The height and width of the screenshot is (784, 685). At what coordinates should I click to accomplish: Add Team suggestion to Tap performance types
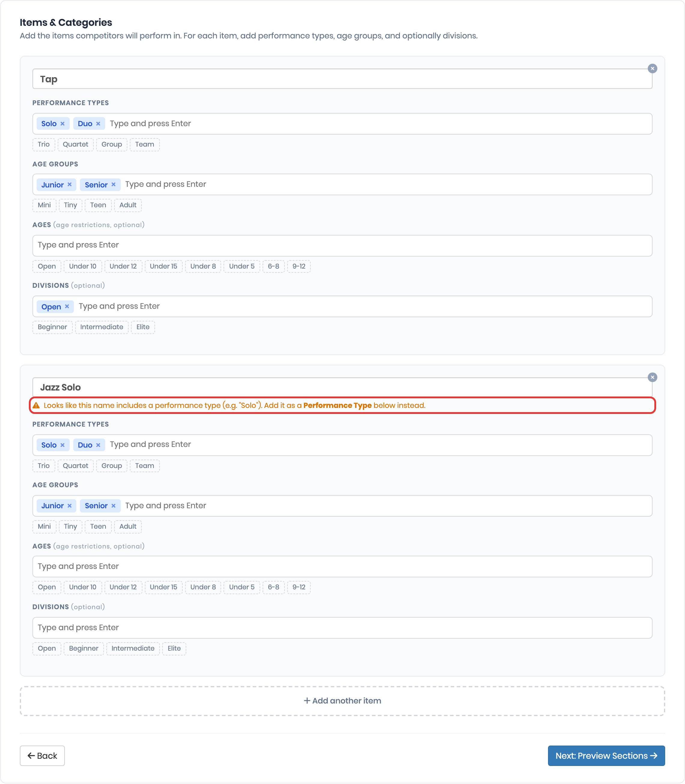145,144
